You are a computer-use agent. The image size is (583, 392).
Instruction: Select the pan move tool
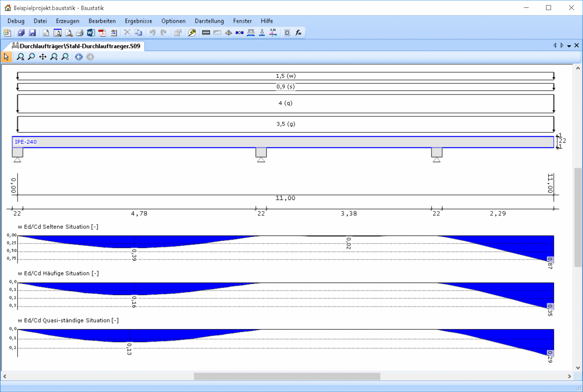coord(43,57)
